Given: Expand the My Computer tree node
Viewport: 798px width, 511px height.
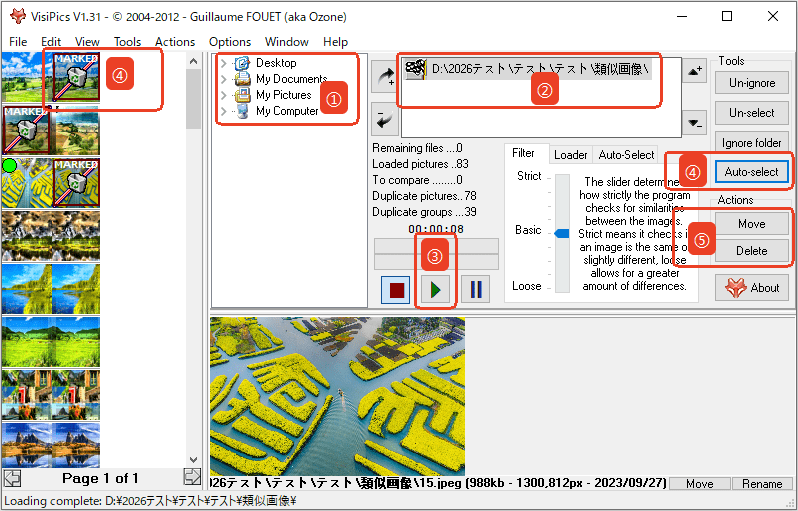Looking at the screenshot, I should pyautogui.click(x=223, y=111).
